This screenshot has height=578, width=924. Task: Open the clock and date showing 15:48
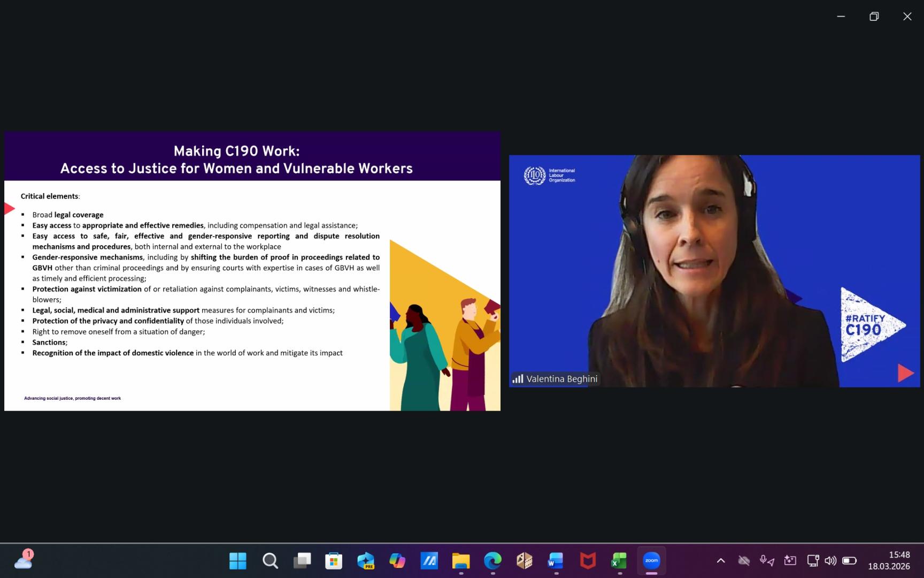pyautogui.click(x=889, y=560)
